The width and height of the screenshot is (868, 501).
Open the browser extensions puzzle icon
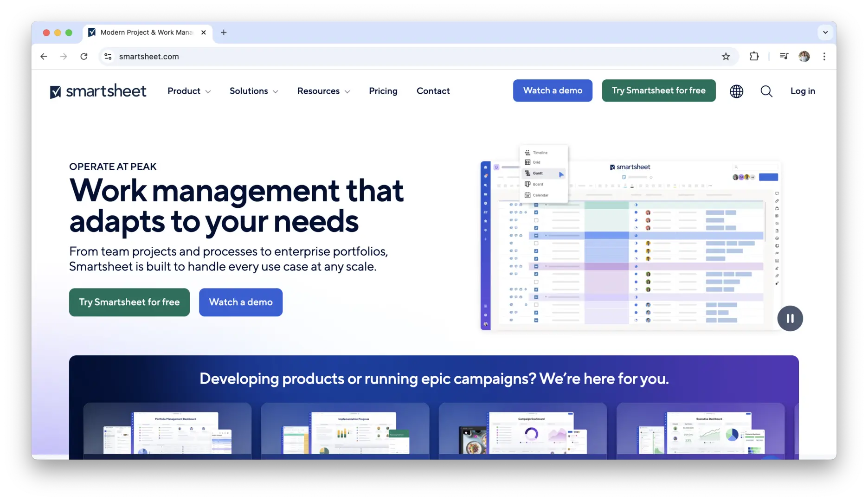[x=754, y=57]
